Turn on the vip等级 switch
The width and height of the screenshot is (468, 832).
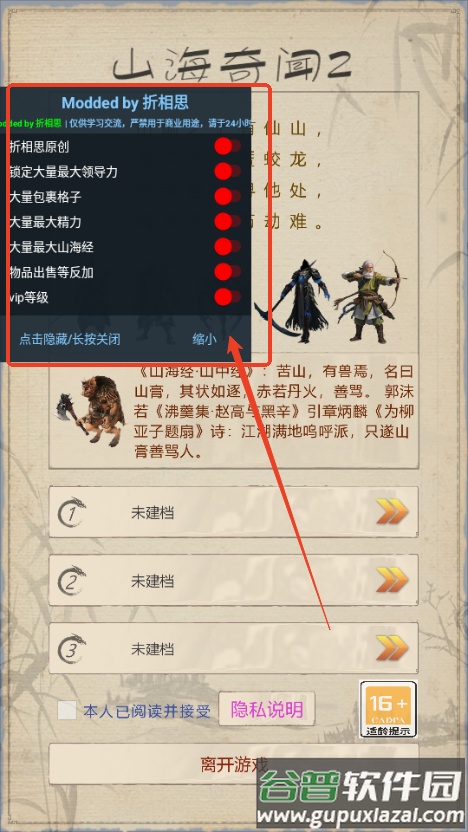[228, 297]
